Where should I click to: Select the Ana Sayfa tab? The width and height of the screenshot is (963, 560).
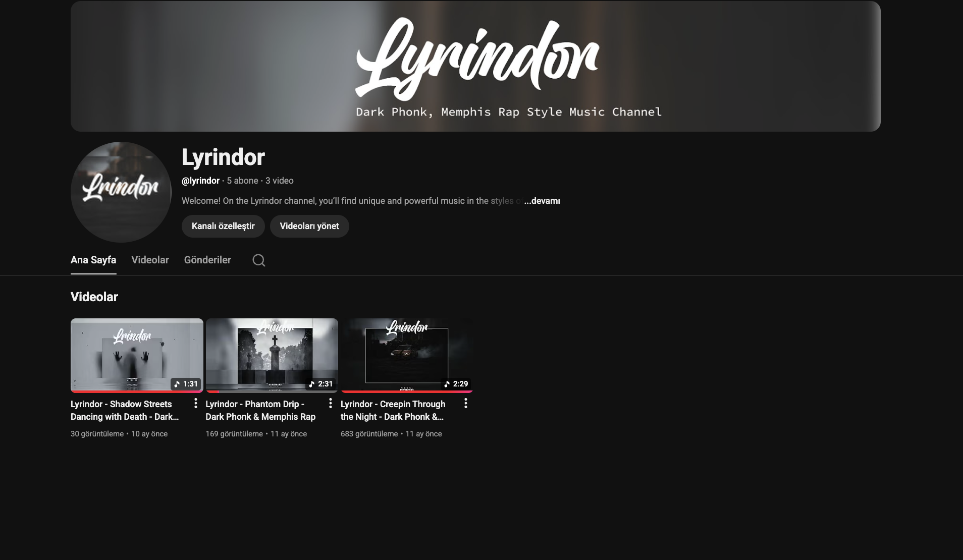(93, 260)
